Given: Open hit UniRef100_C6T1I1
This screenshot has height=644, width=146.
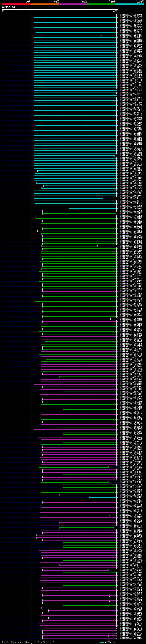Looking at the screenshot, I should point(131,32).
